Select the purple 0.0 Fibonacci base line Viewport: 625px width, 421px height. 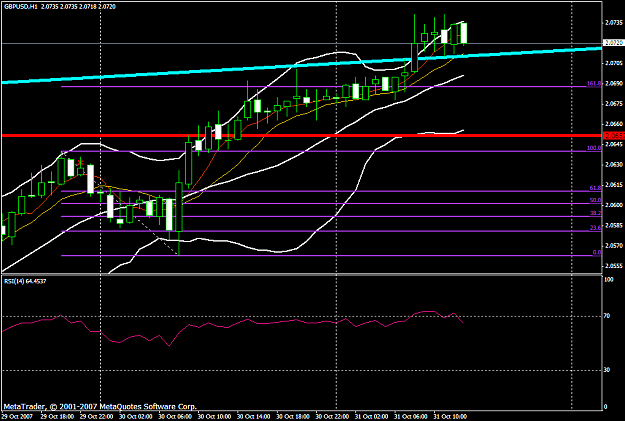(331, 256)
